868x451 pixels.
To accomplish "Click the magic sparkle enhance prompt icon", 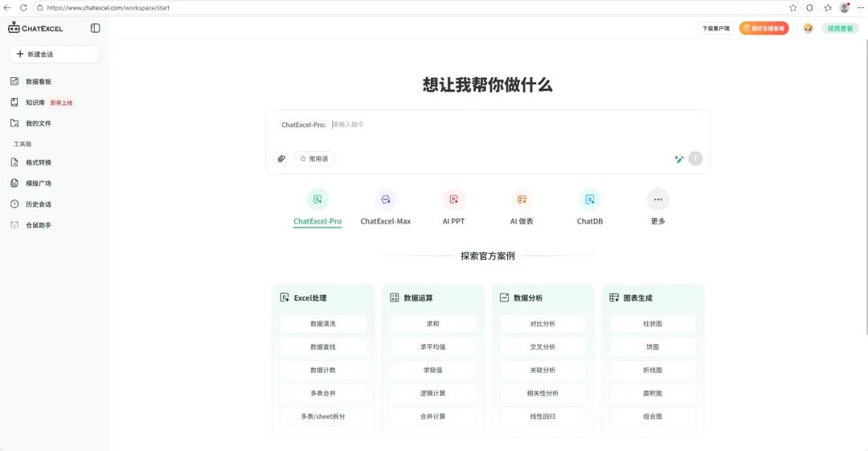I will (x=678, y=159).
